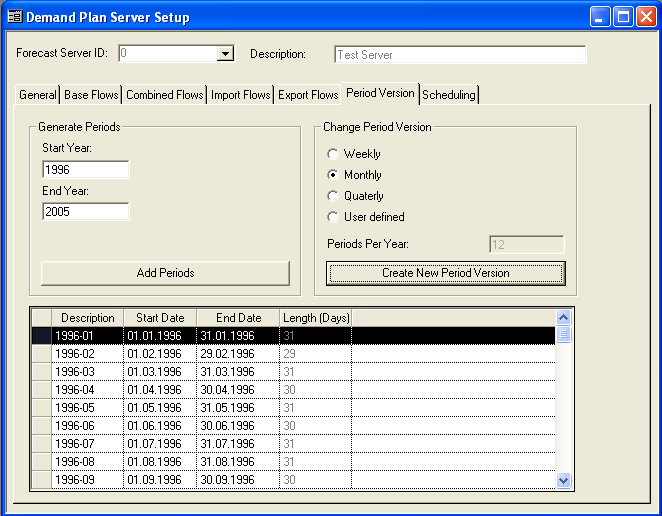Click description cell 1996-08

click(87, 462)
